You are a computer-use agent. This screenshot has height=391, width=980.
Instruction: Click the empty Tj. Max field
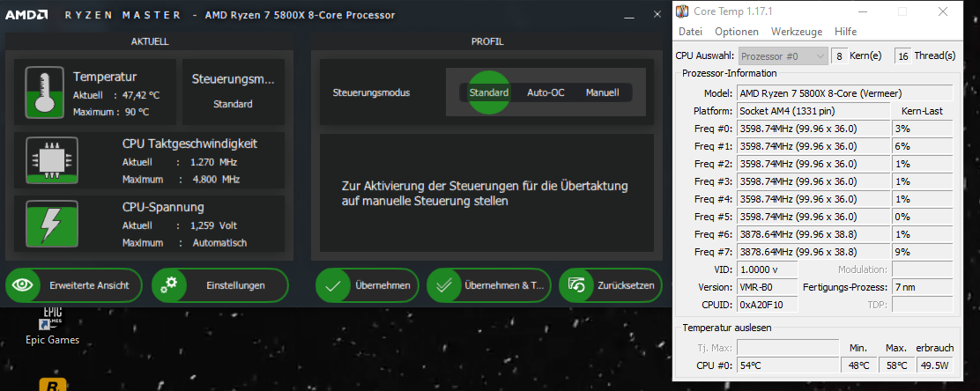click(x=788, y=347)
